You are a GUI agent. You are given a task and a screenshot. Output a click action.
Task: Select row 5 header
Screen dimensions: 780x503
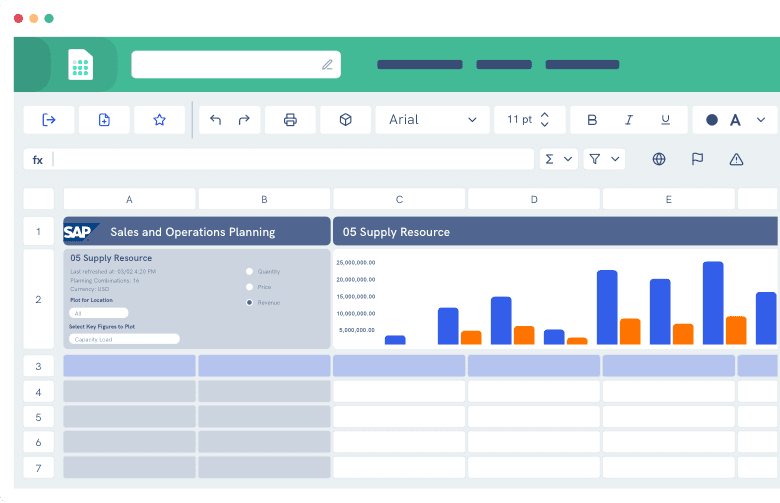pos(38,417)
